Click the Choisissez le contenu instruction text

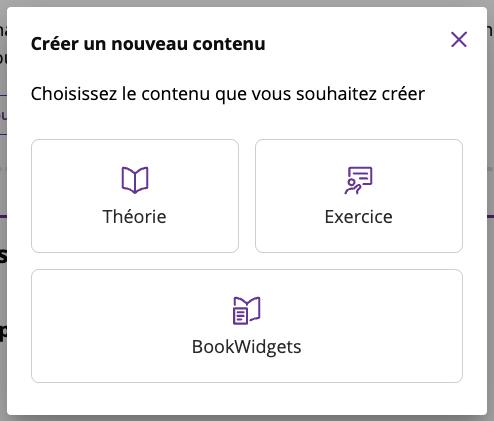(228, 94)
